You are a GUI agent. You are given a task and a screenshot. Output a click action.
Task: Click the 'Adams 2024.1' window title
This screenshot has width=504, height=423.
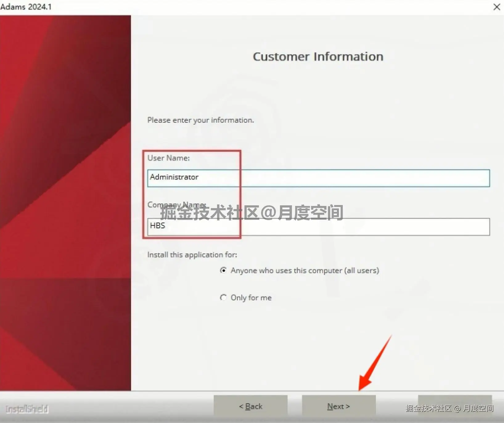point(26,7)
